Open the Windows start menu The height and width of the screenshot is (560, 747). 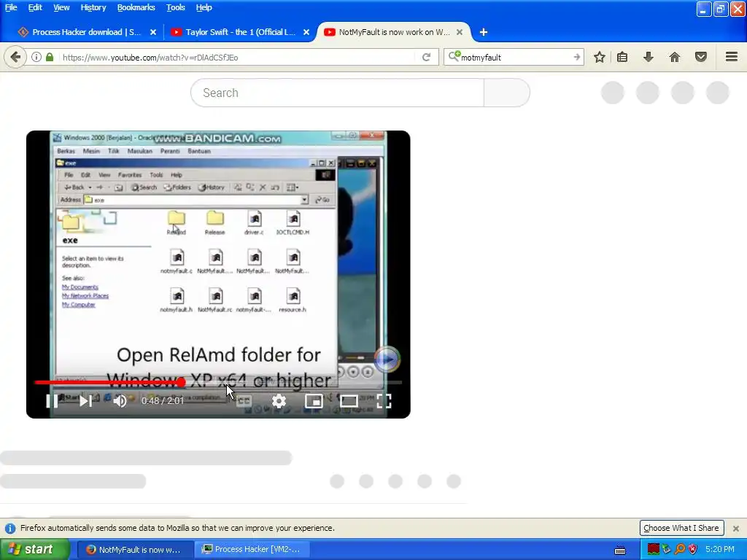(x=34, y=549)
